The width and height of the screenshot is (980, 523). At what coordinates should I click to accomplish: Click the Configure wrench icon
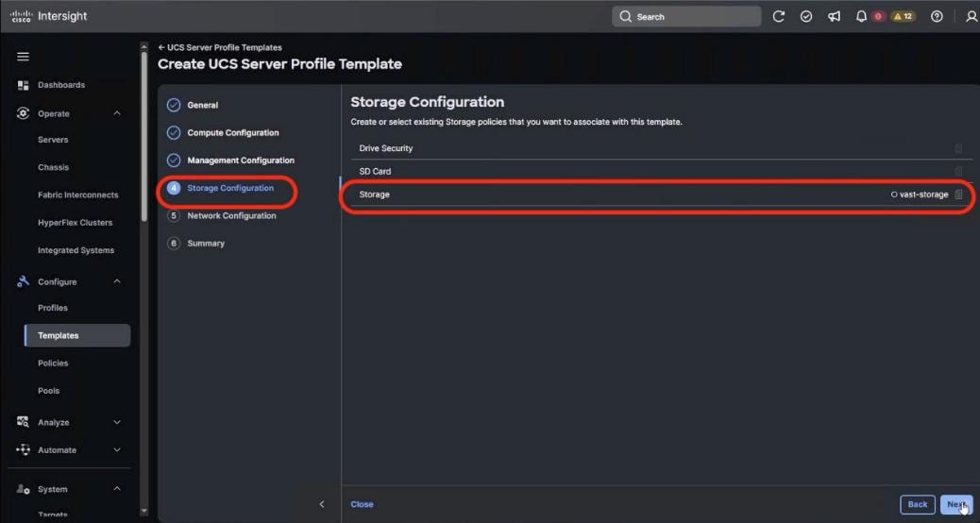23,282
